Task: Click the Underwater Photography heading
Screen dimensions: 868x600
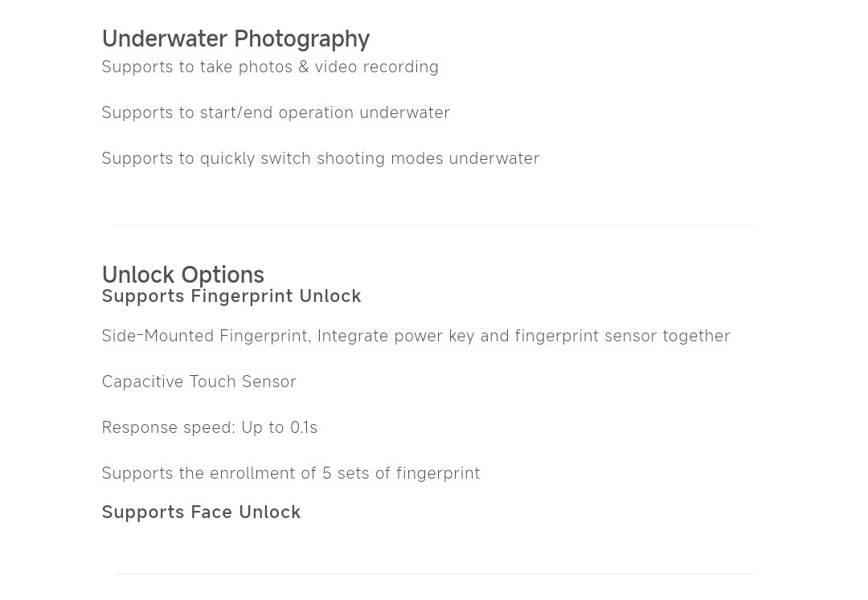Action: (x=235, y=39)
